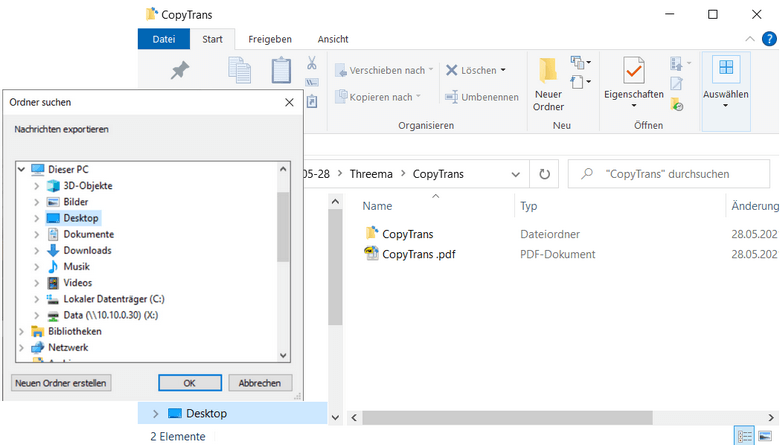The height and width of the screenshot is (445, 780).
Task: Click the "PDF-Dokument" type cell
Action: coord(558,254)
